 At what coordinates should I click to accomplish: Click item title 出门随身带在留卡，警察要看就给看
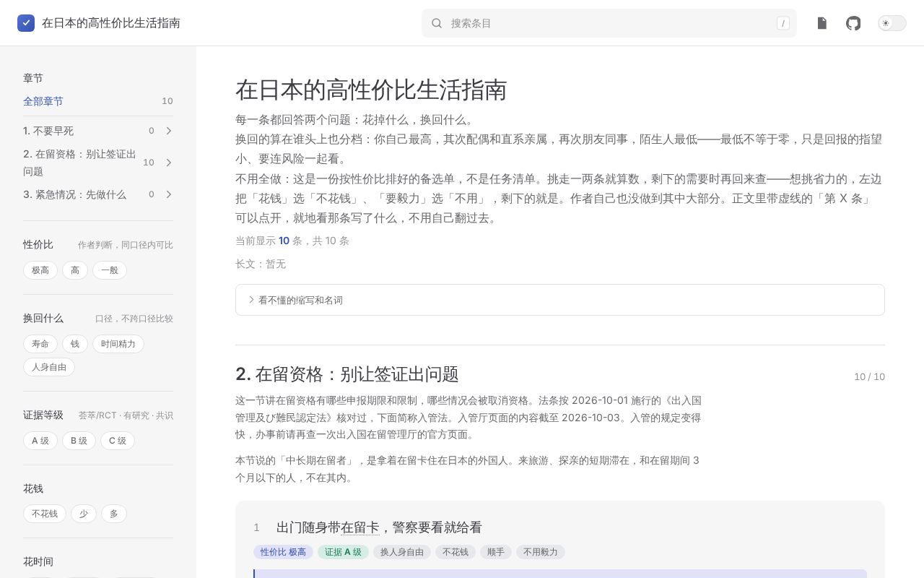pyautogui.click(x=379, y=527)
